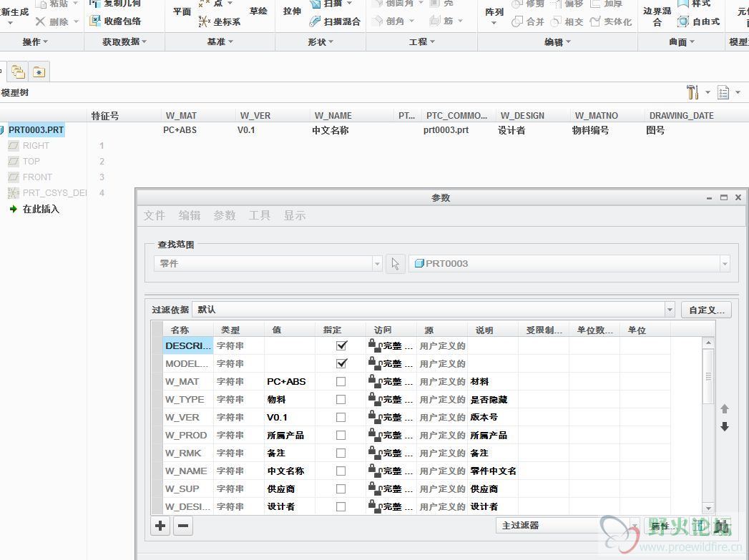Select the TOP datum plane
The height and width of the screenshot is (560, 749).
pyautogui.click(x=24, y=162)
